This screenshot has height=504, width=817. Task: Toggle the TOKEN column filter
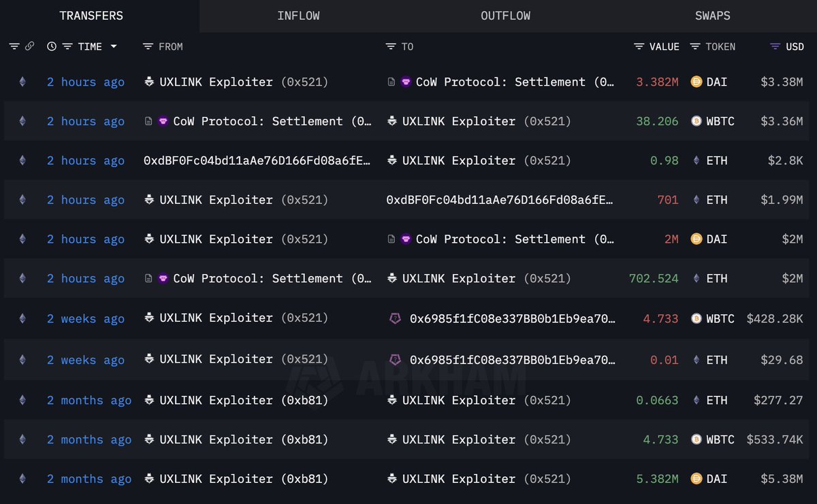(695, 46)
